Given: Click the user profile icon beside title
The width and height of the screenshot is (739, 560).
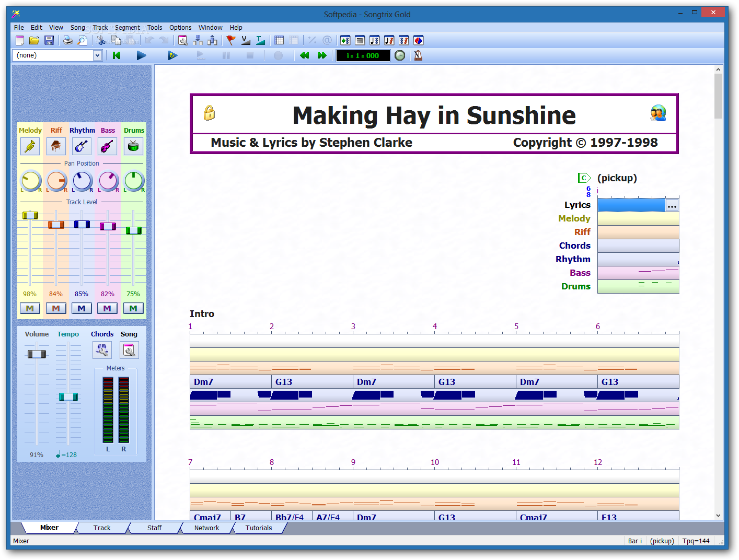Looking at the screenshot, I should 658,113.
